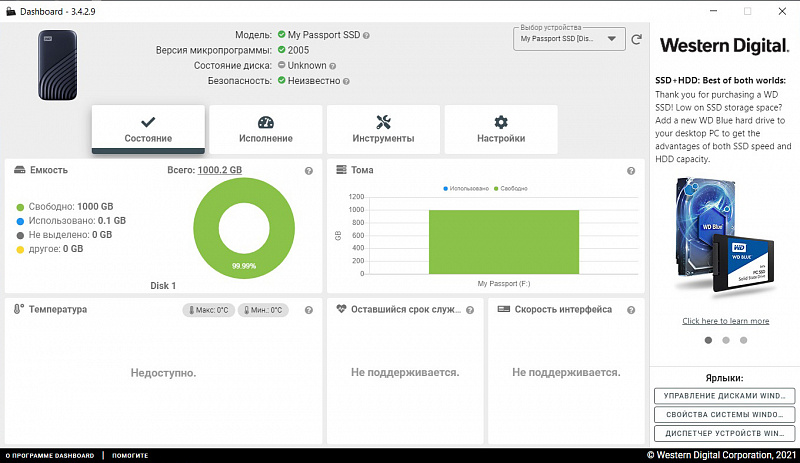Click the blue Использовано legend dot in Емкость
This screenshot has height=463, width=800.
click(20, 222)
